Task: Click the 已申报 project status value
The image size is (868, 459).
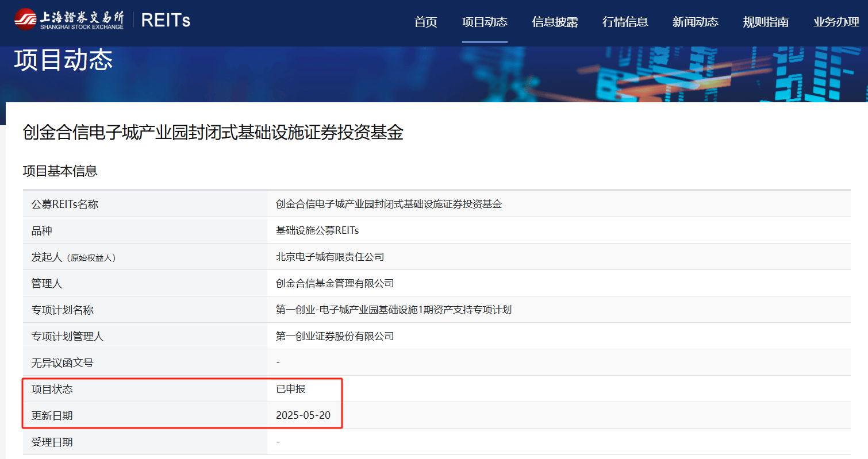Action: (290, 389)
